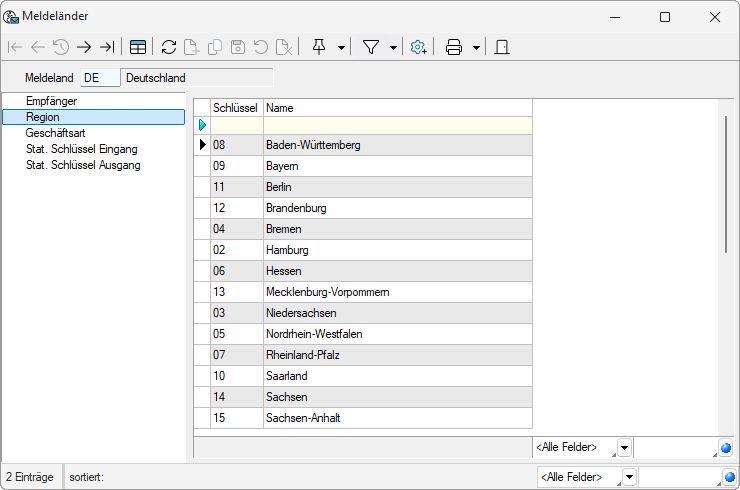Click the pin icon in toolbar
Screen dimensions: 740x490
(x=319, y=47)
